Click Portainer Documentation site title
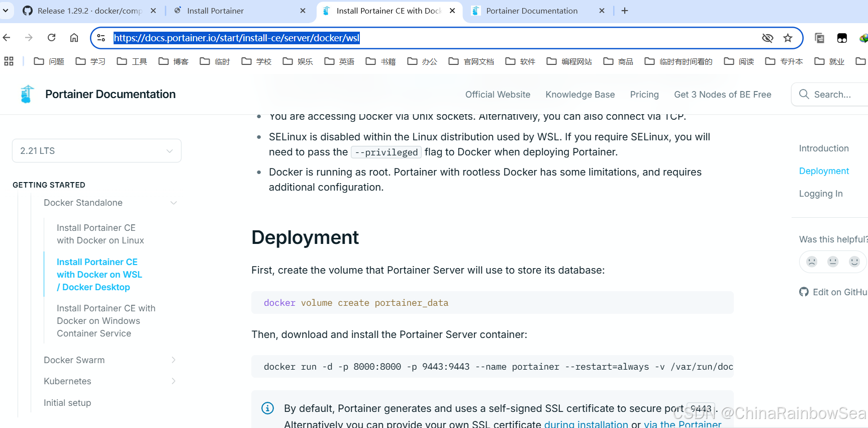The width and height of the screenshot is (868, 428). [110, 94]
